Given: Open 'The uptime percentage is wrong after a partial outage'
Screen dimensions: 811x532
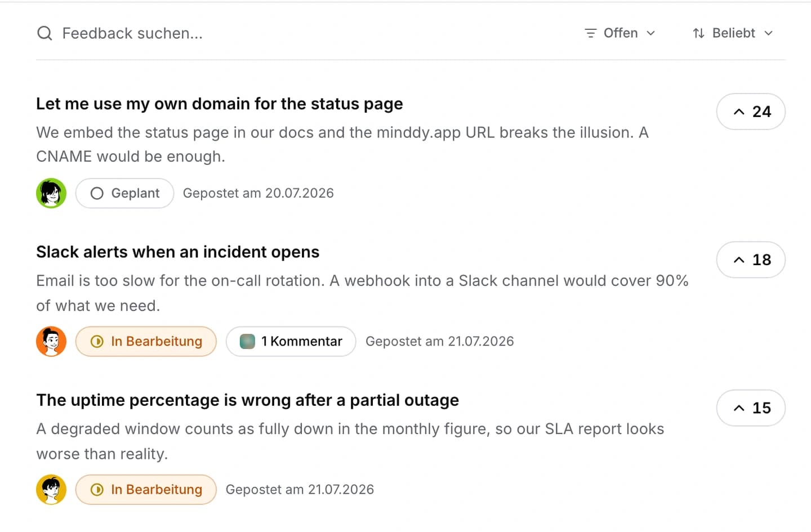Looking at the screenshot, I should (248, 400).
